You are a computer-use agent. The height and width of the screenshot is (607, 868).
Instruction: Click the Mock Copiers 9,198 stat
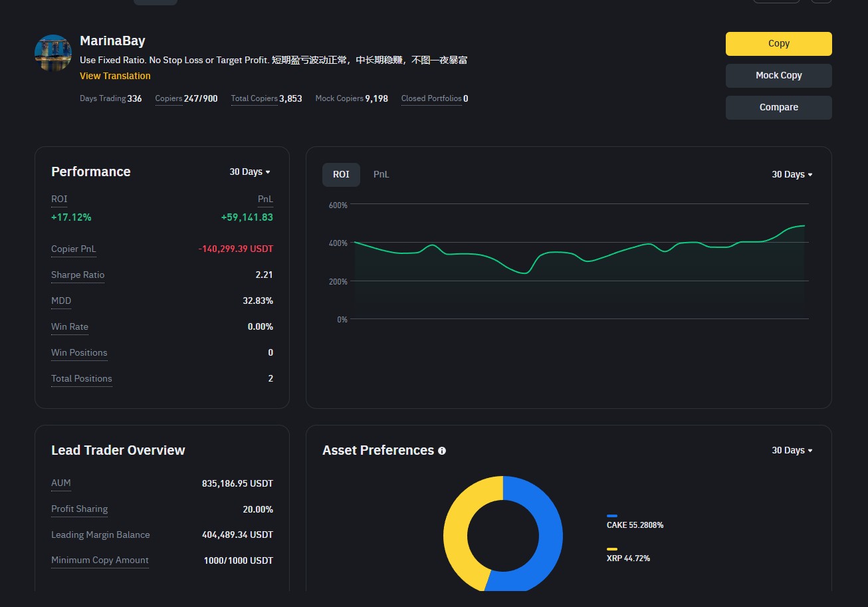click(x=352, y=98)
